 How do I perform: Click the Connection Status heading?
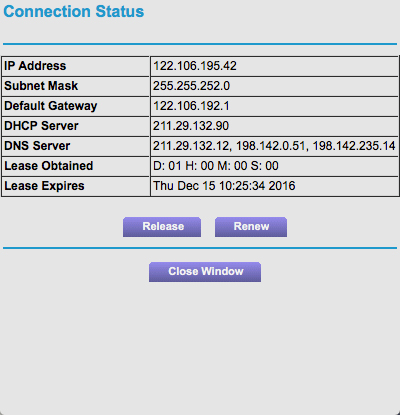pyautogui.click(x=74, y=11)
